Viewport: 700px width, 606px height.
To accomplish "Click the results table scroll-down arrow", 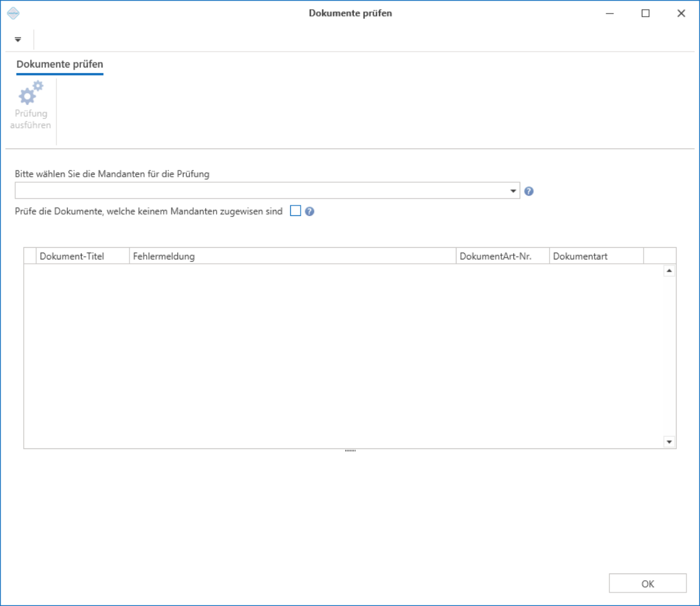I will 669,442.
